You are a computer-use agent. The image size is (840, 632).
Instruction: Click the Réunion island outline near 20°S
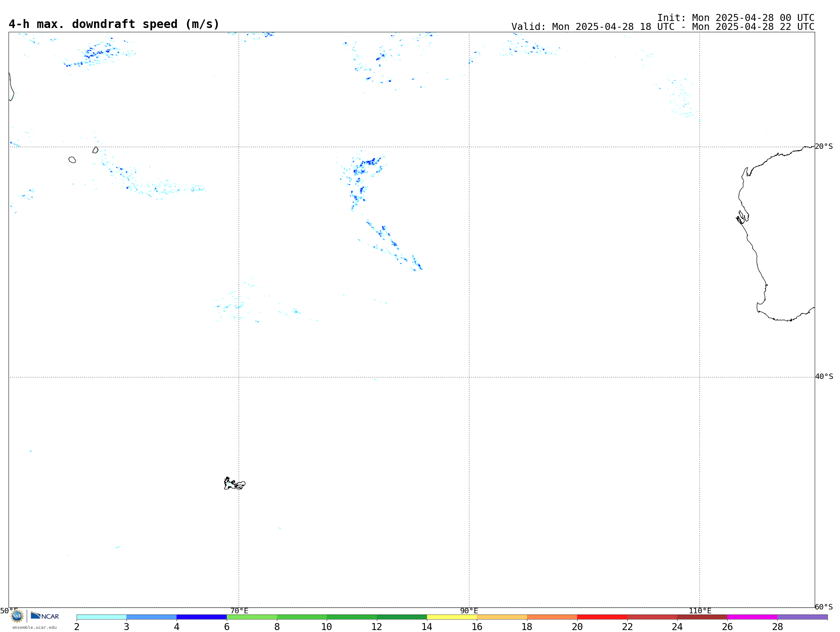[x=72, y=160]
